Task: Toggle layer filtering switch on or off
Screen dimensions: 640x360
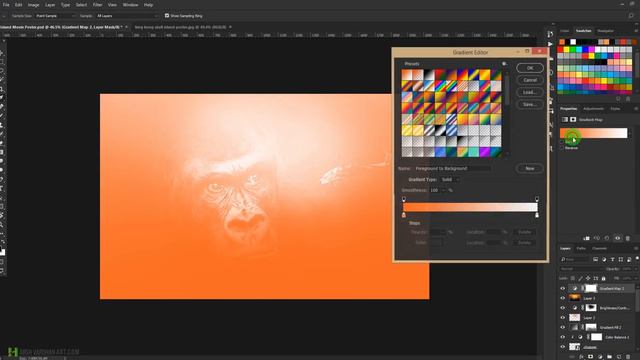Action: [637, 259]
